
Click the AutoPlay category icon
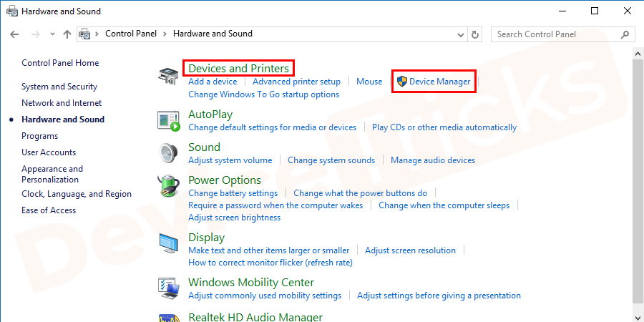[168, 121]
